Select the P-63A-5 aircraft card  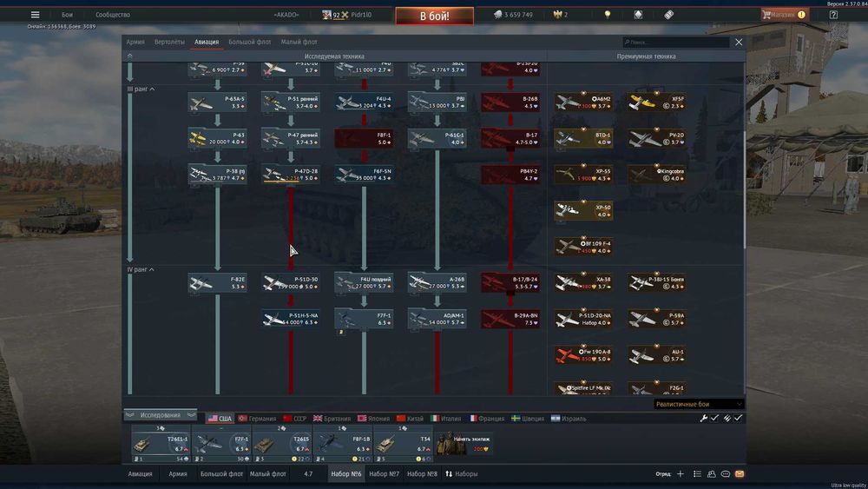(217, 102)
